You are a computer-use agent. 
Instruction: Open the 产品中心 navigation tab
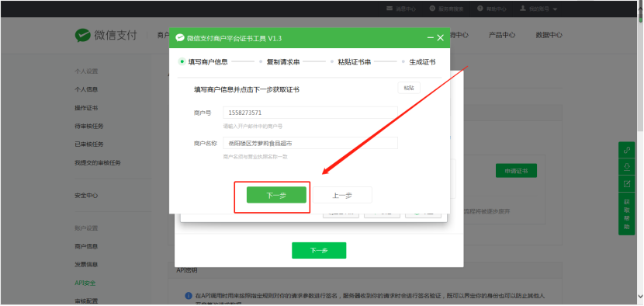click(x=502, y=35)
